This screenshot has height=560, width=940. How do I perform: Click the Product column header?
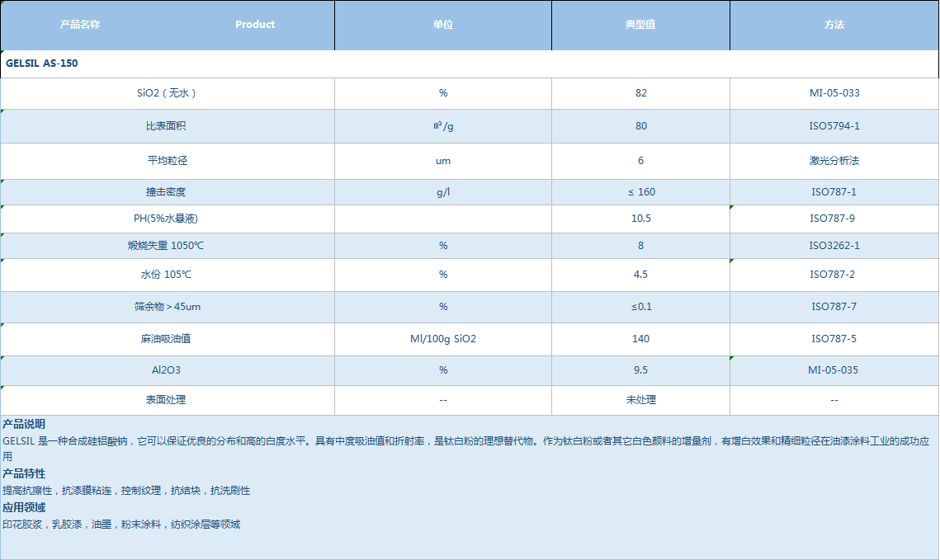click(x=255, y=25)
